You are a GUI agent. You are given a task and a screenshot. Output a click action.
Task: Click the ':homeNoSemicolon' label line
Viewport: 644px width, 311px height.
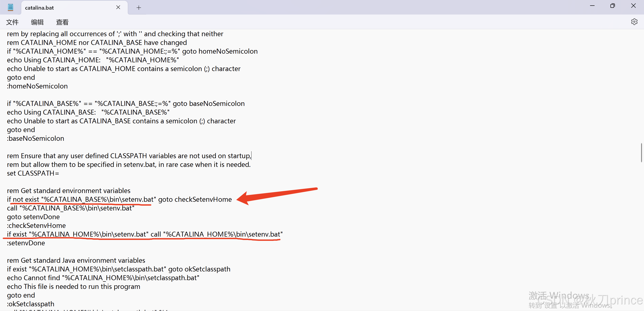click(37, 86)
